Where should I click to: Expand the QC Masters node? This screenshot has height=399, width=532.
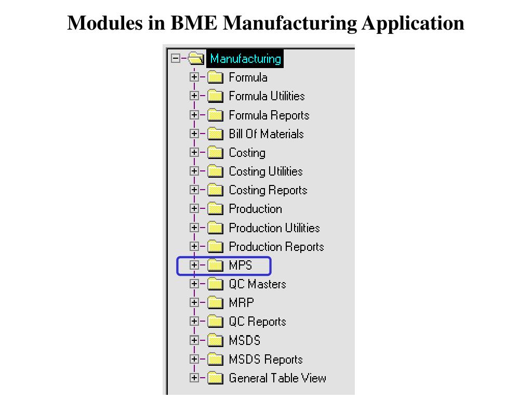[x=194, y=283]
